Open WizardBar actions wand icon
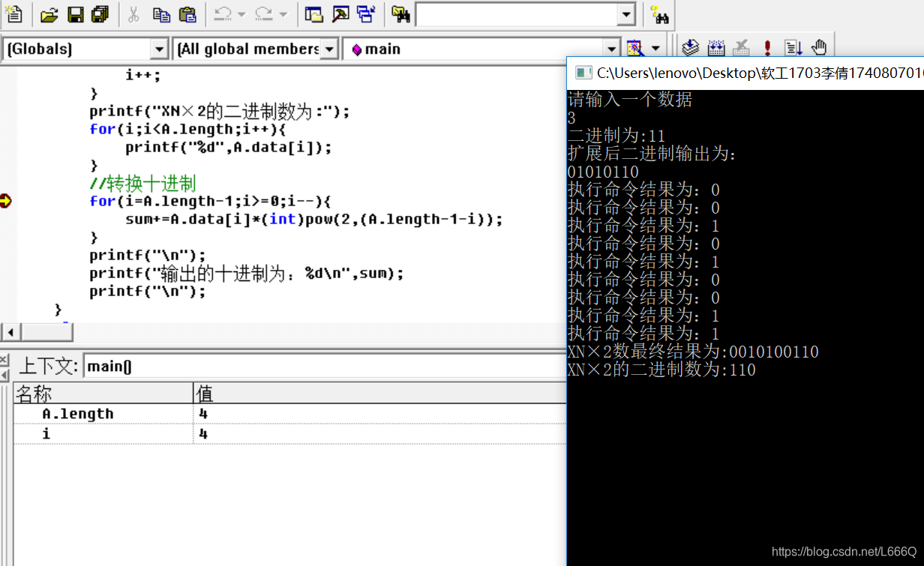The width and height of the screenshot is (924, 566). pos(634,49)
